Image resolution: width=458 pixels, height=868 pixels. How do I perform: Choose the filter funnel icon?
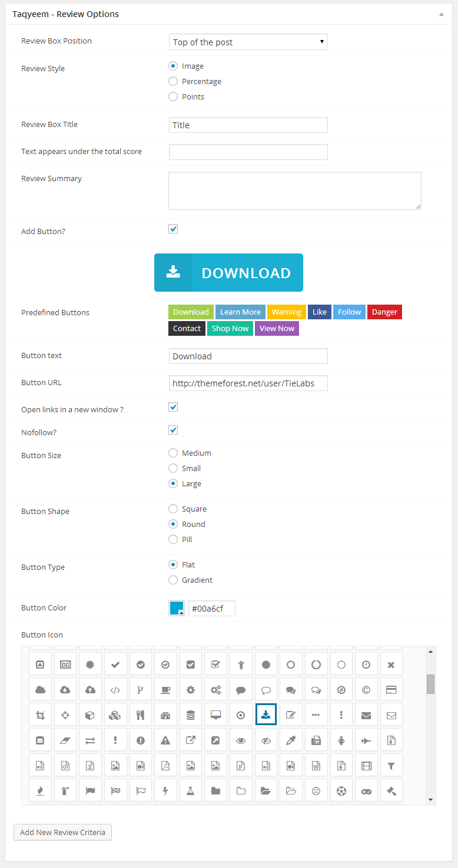pyautogui.click(x=391, y=766)
